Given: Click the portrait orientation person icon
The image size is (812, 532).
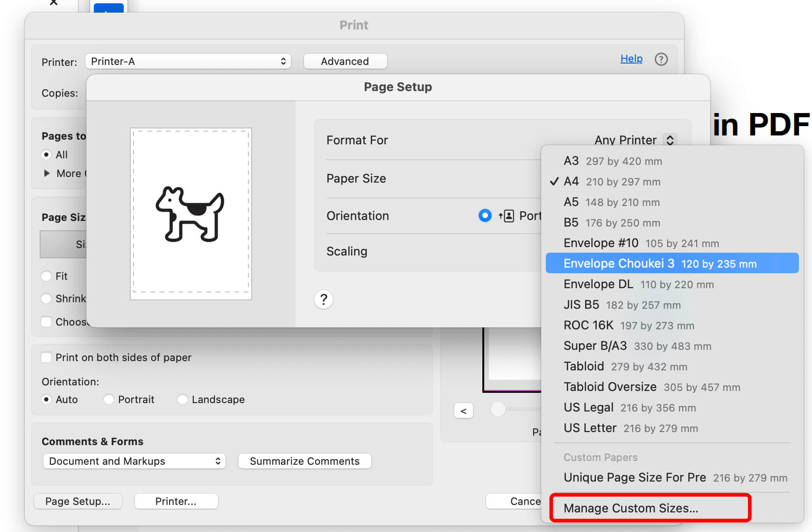Looking at the screenshot, I should (x=507, y=216).
